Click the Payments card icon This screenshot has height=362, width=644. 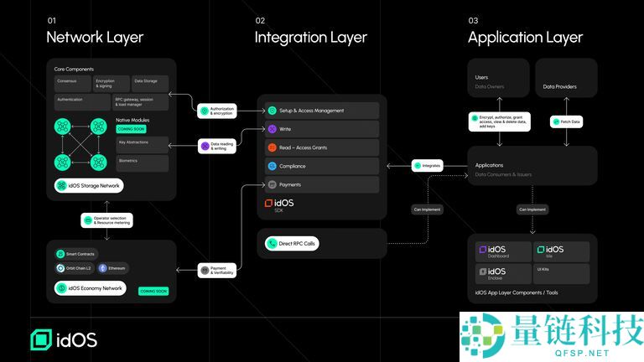click(273, 184)
